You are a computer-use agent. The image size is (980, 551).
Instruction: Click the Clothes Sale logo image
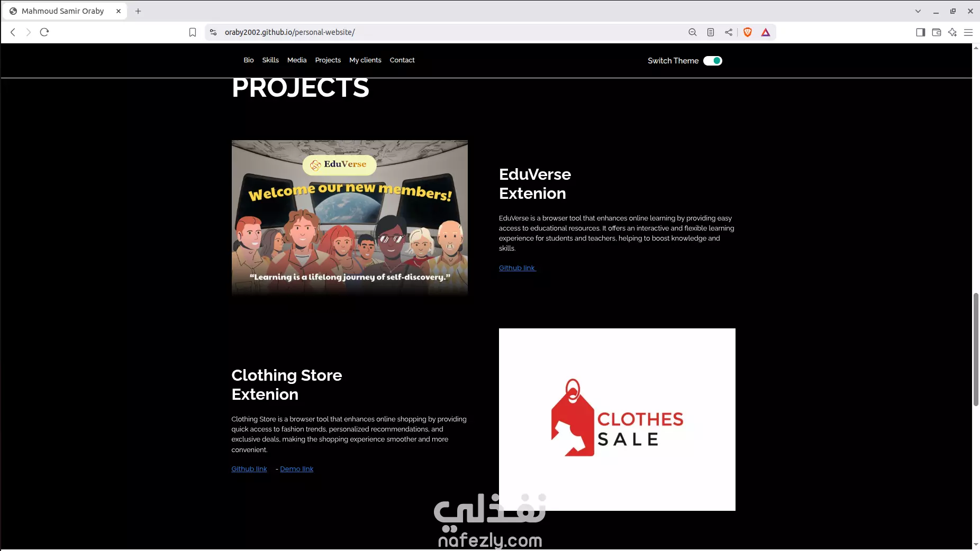pyautogui.click(x=617, y=419)
